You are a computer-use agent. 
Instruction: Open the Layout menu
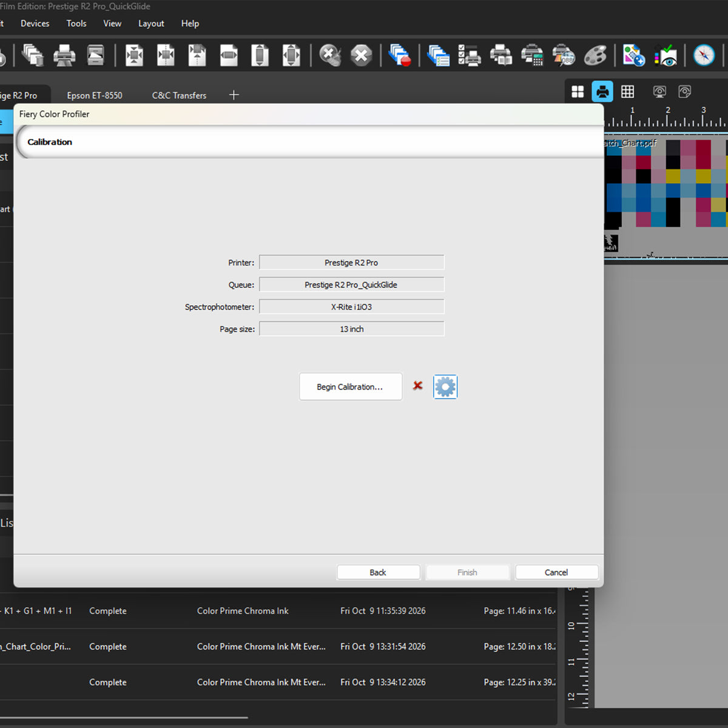[151, 24]
